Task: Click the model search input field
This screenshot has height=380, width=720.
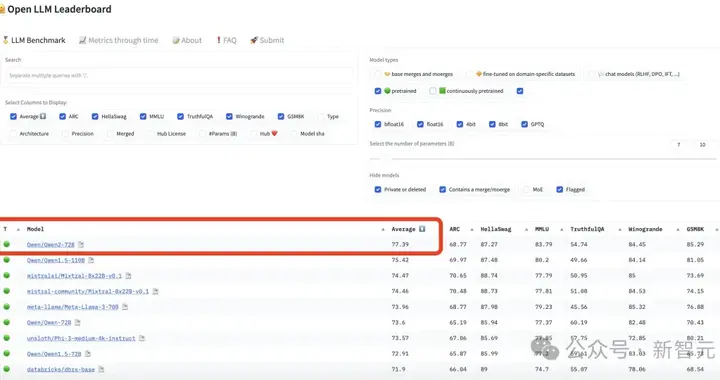Action: click(180, 75)
